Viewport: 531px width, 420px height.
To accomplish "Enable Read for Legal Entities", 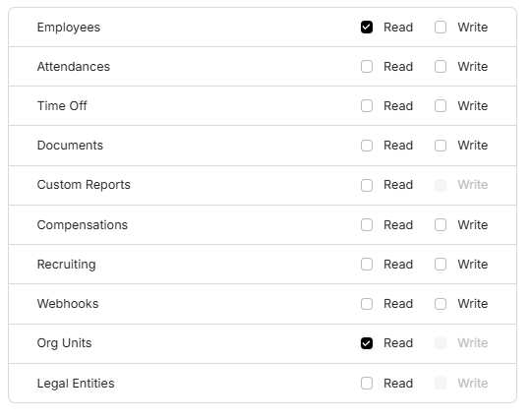I will point(367,384).
